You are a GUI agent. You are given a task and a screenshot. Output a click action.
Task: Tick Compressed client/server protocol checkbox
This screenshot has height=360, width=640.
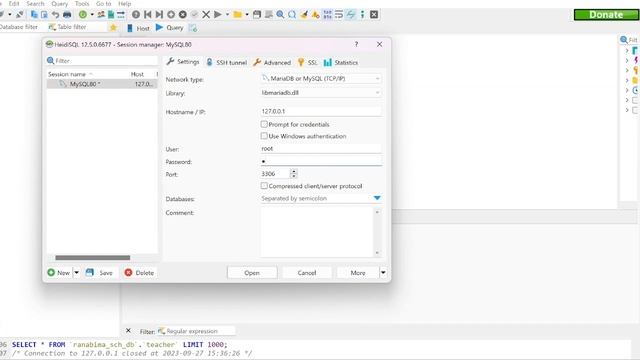click(264, 186)
